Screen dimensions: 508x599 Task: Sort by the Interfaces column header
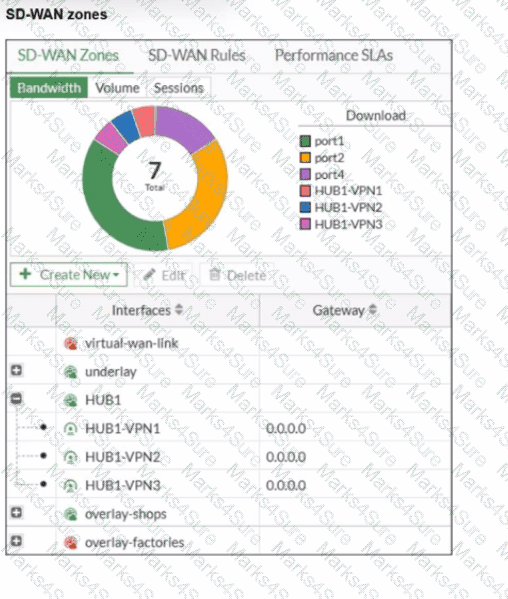[x=147, y=310]
